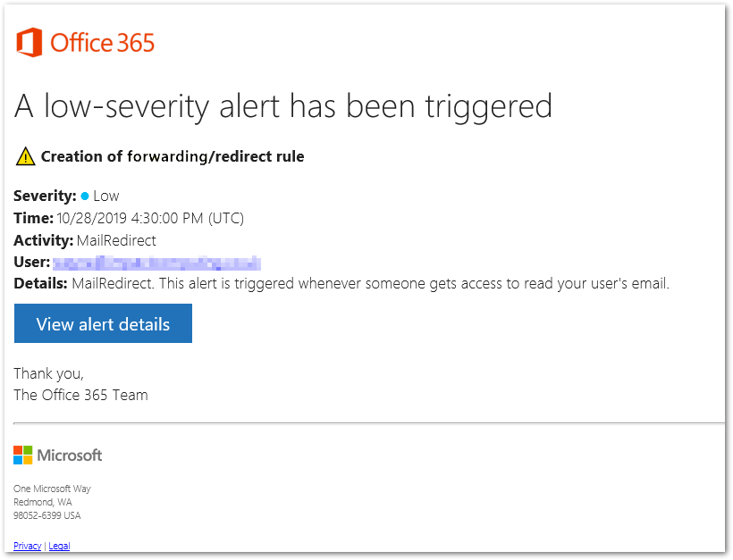
Task: Select the yellow warning triangle icon
Action: pyautogui.click(x=25, y=155)
